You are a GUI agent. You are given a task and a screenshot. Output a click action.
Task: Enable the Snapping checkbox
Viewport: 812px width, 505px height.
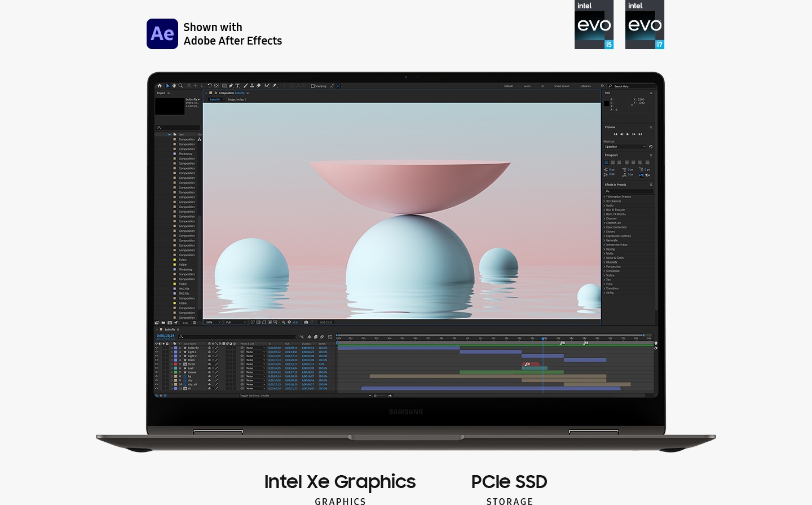point(313,86)
